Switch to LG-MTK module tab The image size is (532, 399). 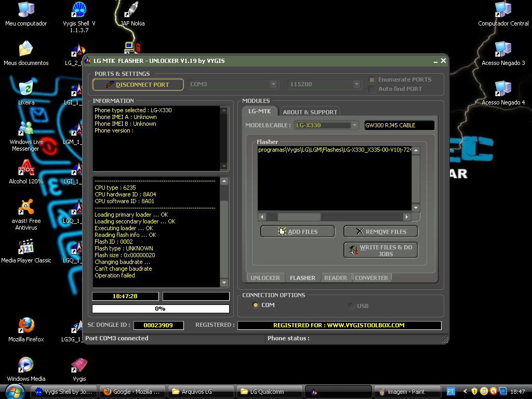(x=260, y=111)
